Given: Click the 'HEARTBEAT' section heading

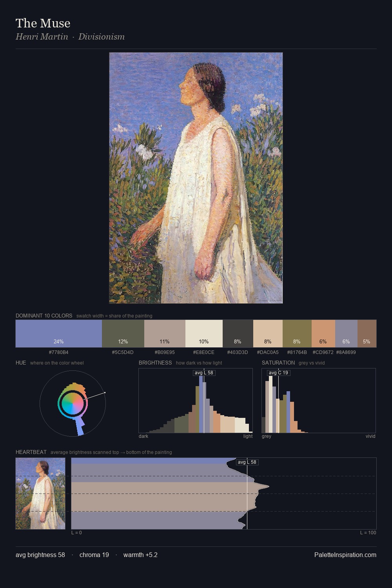Looking at the screenshot, I should [x=31, y=452].
